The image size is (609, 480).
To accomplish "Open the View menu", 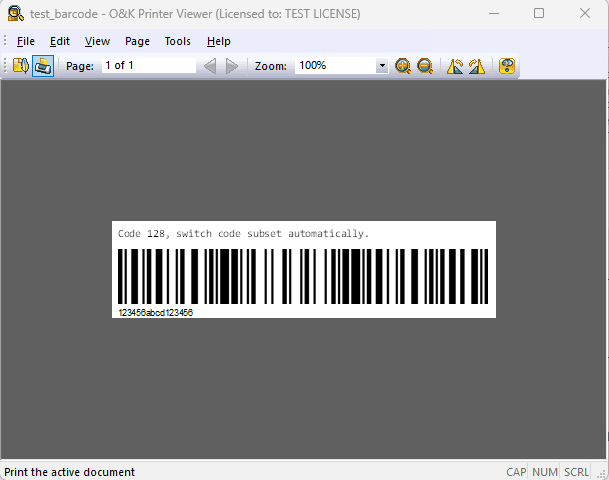I will [97, 41].
